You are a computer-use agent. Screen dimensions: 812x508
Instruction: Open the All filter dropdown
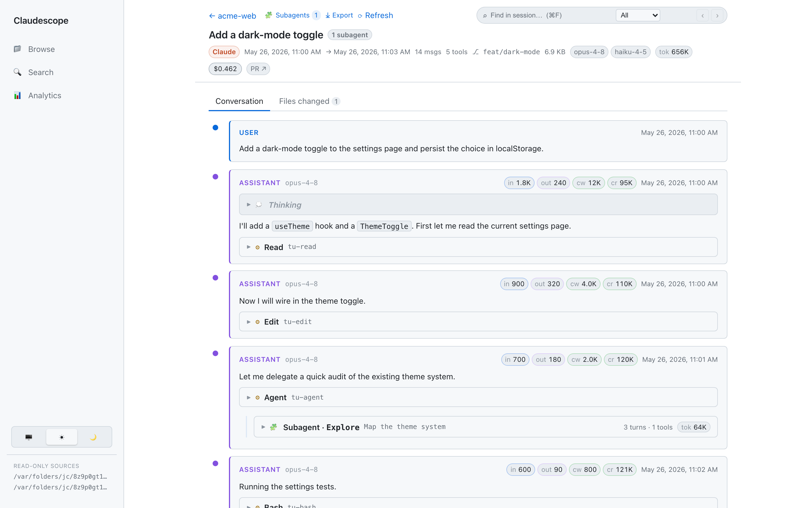click(x=638, y=15)
